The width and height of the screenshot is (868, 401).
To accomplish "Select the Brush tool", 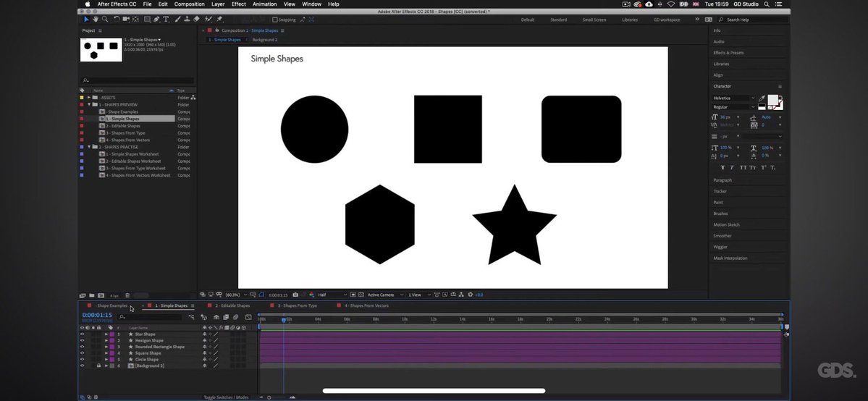I will (x=177, y=20).
